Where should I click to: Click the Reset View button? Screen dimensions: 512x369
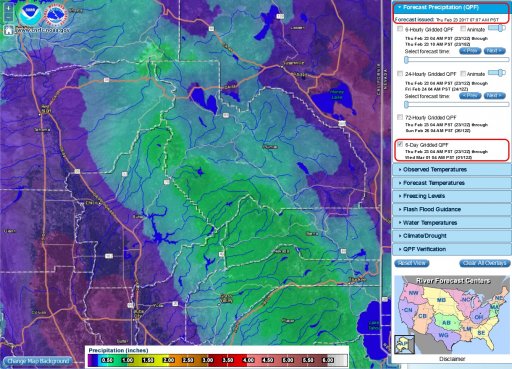click(412, 263)
